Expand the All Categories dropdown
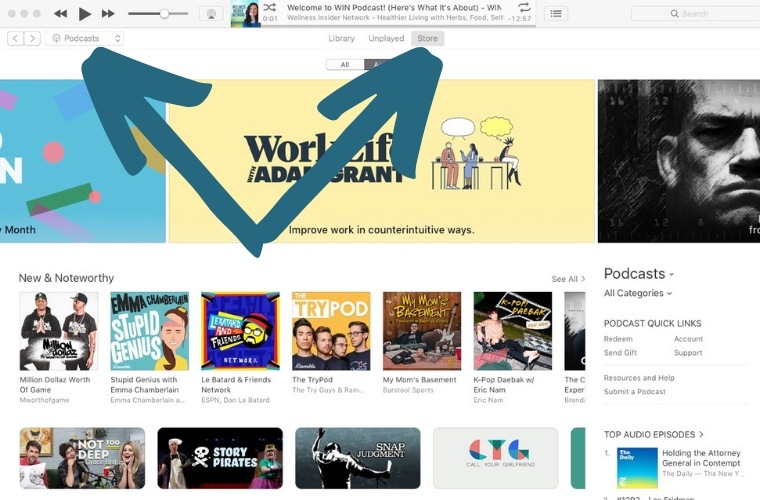Viewport: 760px width, 500px height. click(638, 293)
